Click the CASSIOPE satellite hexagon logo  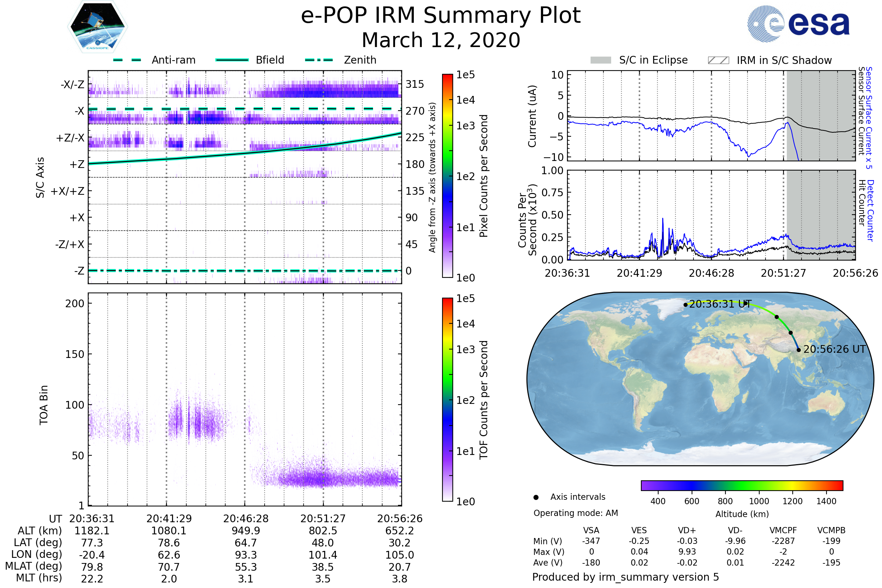97,27
